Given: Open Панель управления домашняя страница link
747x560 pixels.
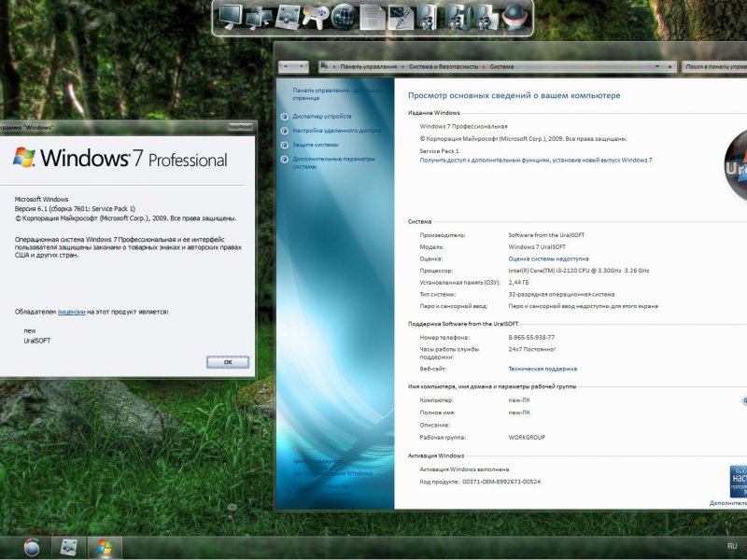Looking at the screenshot, I should (x=336, y=94).
